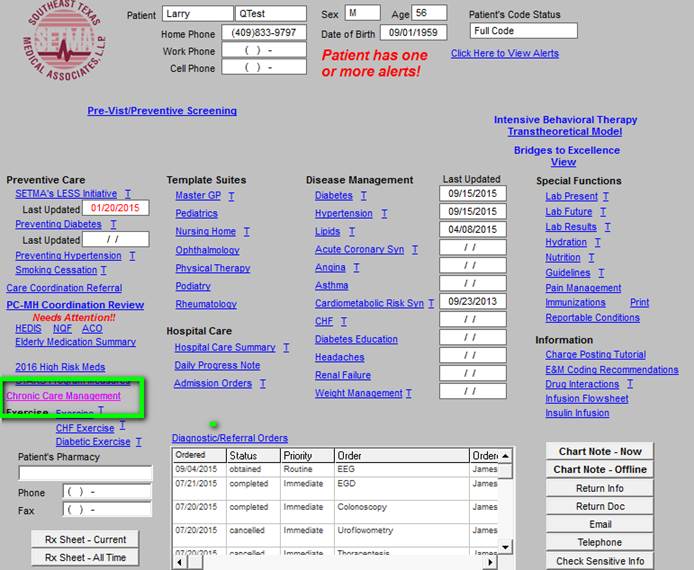
Task: Open Diagnostic/Referral Orders link
Action: 230,438
